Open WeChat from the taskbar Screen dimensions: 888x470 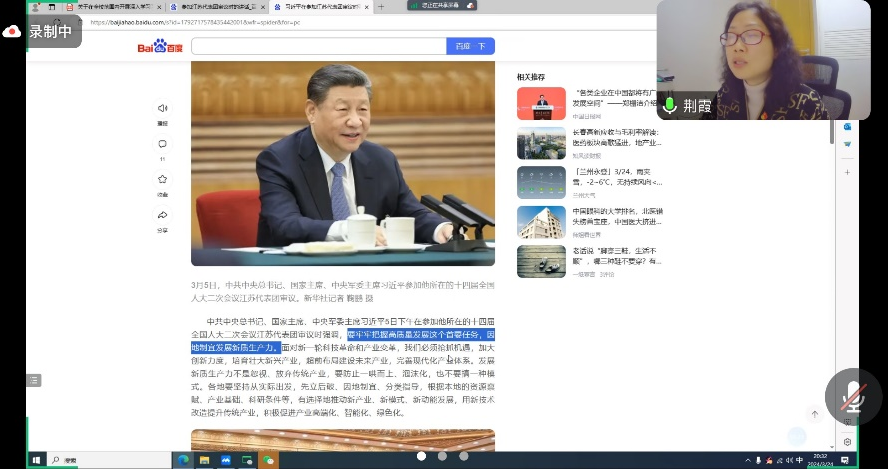tap(268, 460)
